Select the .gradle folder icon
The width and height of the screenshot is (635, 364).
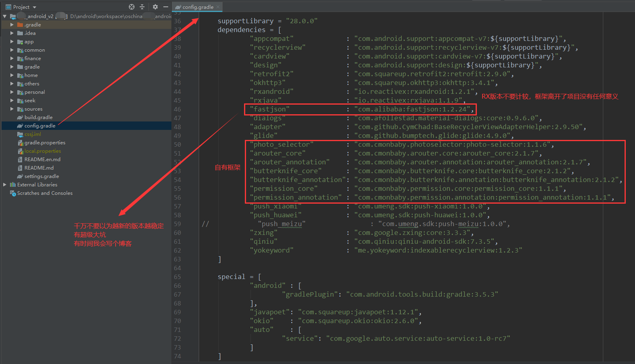point(20,25)
